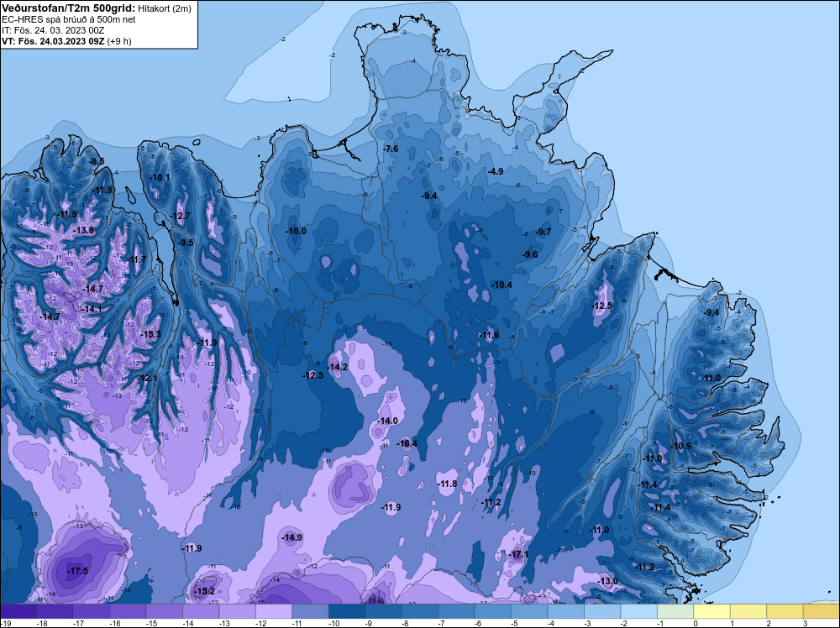The width and height of the screenshot is (840, 628).
Task: Select the Veðurstofan/T2m 500grid title text
Action: tap(68, 8)
